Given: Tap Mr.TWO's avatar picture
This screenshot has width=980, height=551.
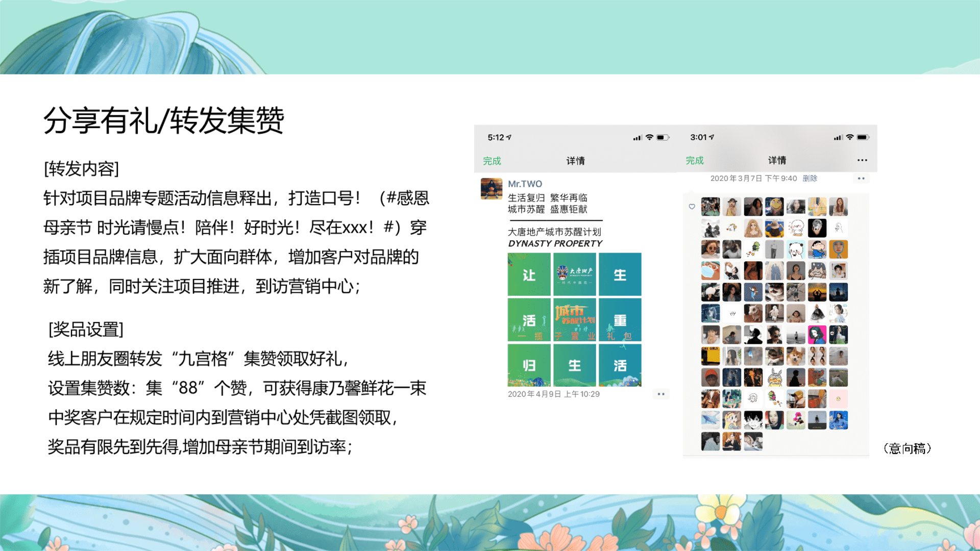Looking at the screenshot, I should pos(492,189).
